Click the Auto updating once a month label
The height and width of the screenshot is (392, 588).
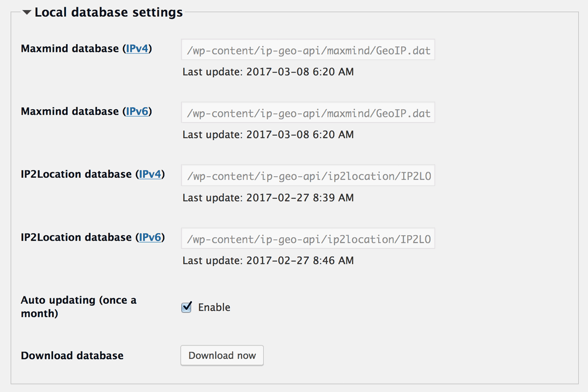(78, 307)
